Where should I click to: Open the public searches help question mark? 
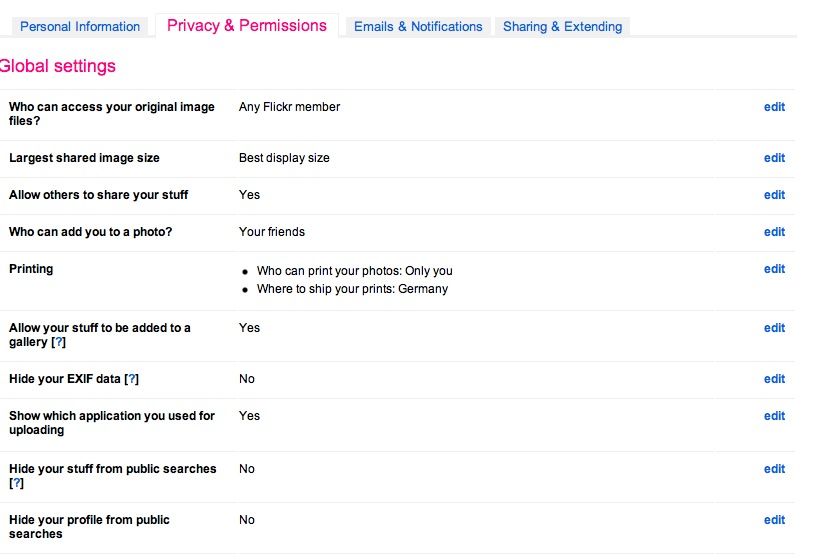[x=16, y=484]
